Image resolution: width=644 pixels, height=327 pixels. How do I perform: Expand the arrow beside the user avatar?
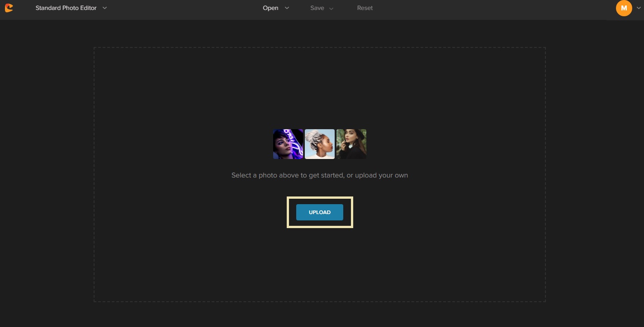tap(638, 8)
